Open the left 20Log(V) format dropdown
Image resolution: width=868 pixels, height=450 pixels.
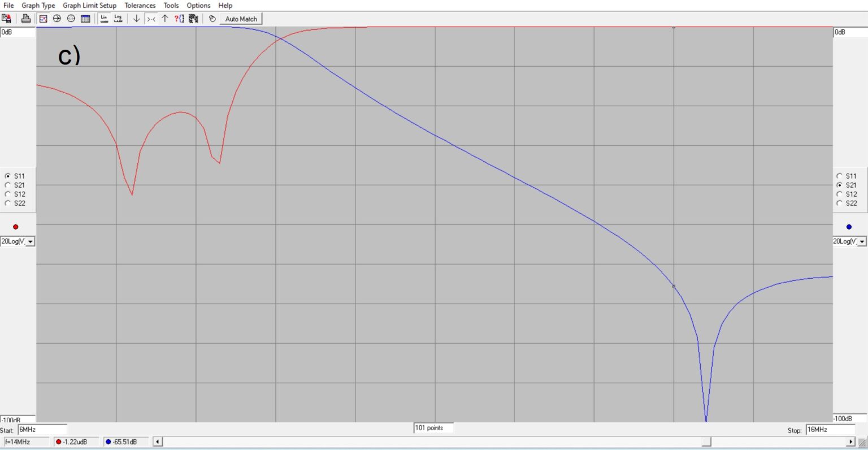(x=30, y=241)
